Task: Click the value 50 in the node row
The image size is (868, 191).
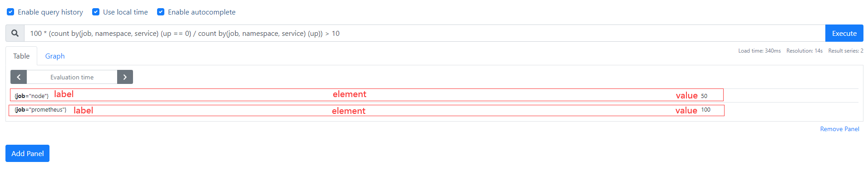Action: click(x=704, y=96)
